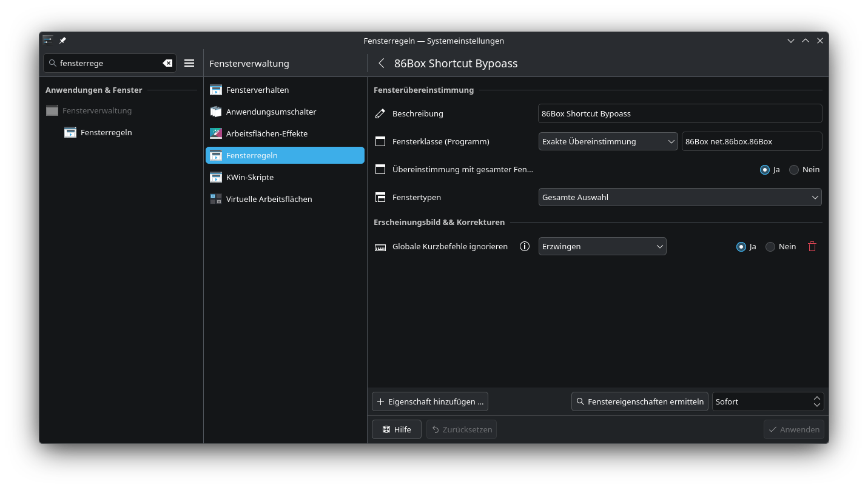Open the Erzwingen dropdown
Viewport: 868px width, 490px height.
tap(602, 246)
